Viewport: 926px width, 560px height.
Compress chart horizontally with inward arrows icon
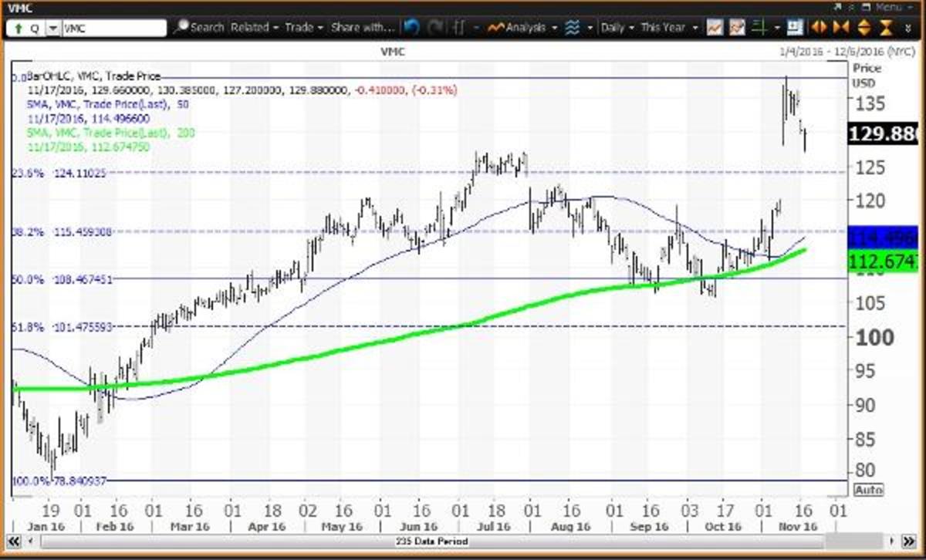tap(842, 28)
